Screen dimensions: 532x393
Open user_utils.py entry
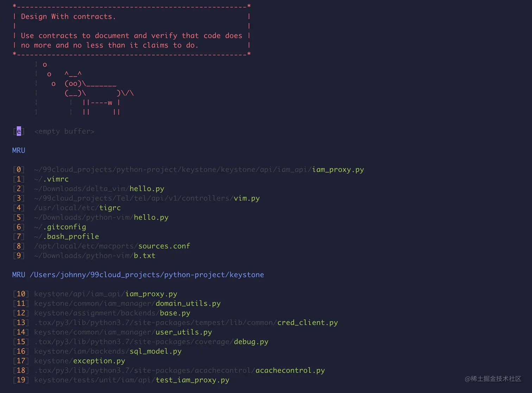[x=113, y=332]
